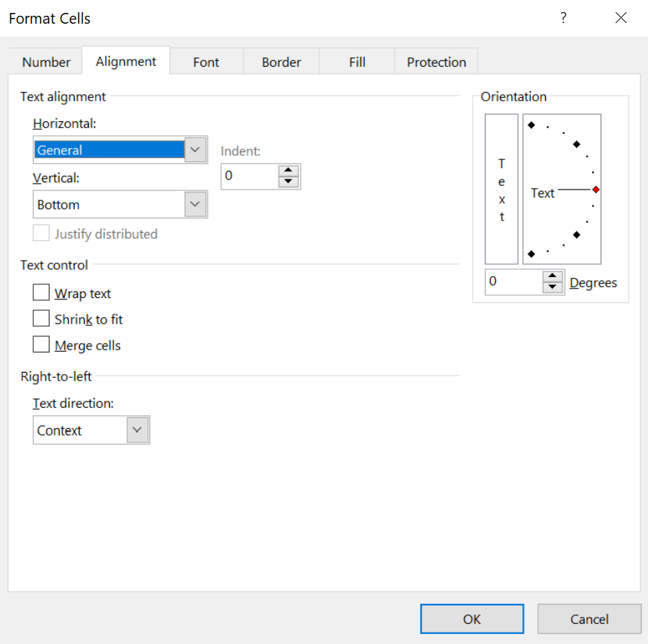Decrease orientation Degrees with down arrow
Screen dimensions: 648x644
point(552,287)
